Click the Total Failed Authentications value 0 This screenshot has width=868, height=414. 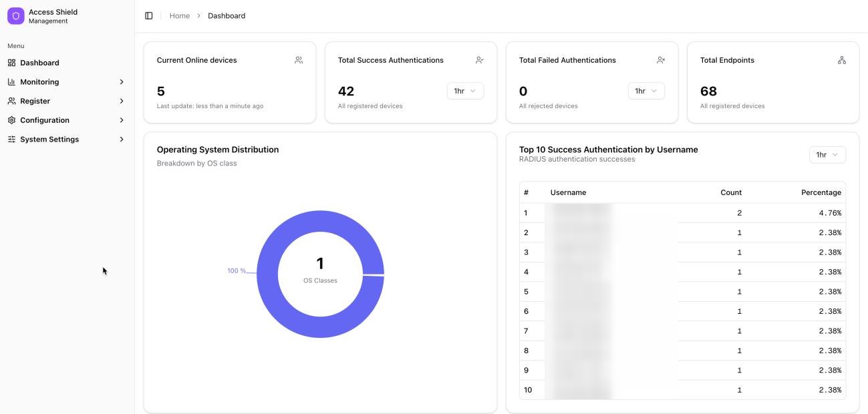click(523, 91)
